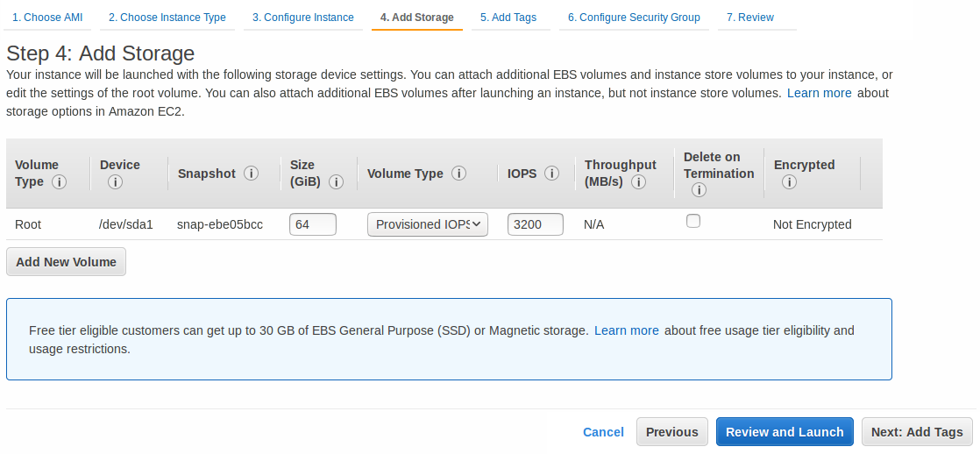
Task: Click the Cancel link
Action: point(603,432)
